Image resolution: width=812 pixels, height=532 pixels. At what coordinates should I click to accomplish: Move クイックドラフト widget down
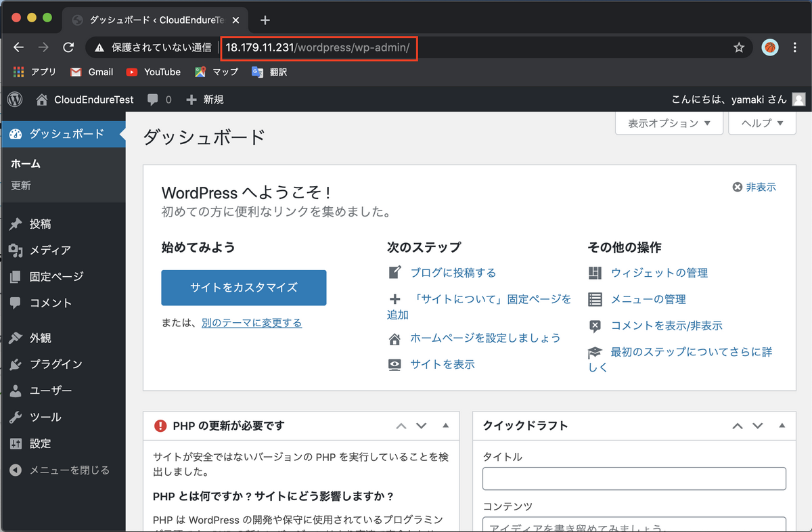(758, 426)
